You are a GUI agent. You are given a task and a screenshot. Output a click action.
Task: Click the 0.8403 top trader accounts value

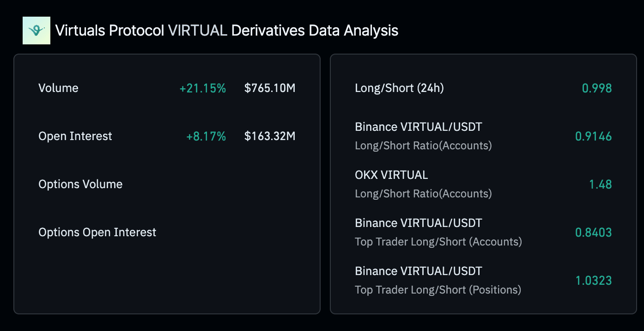coord(593,233)
